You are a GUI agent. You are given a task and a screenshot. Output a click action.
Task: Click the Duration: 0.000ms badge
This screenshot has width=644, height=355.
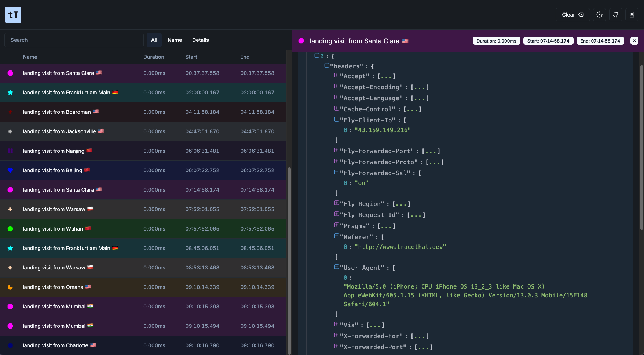[496, 41]
